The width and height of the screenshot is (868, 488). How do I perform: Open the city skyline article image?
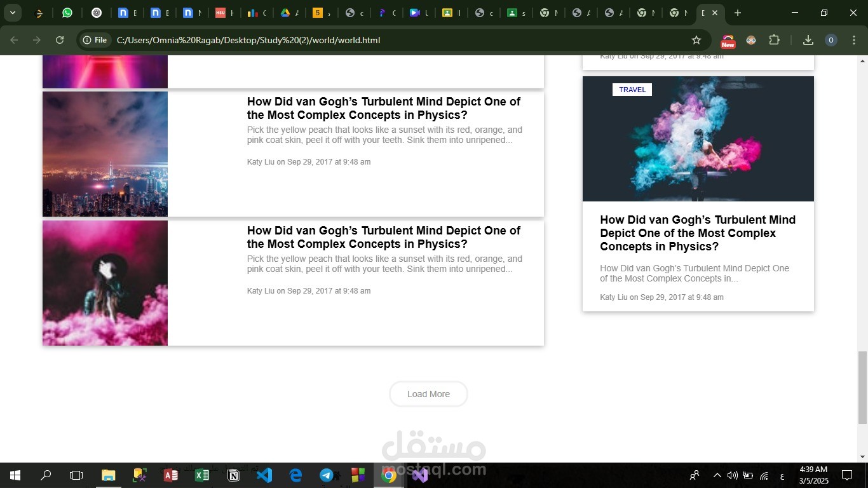(x=105, y=154)
